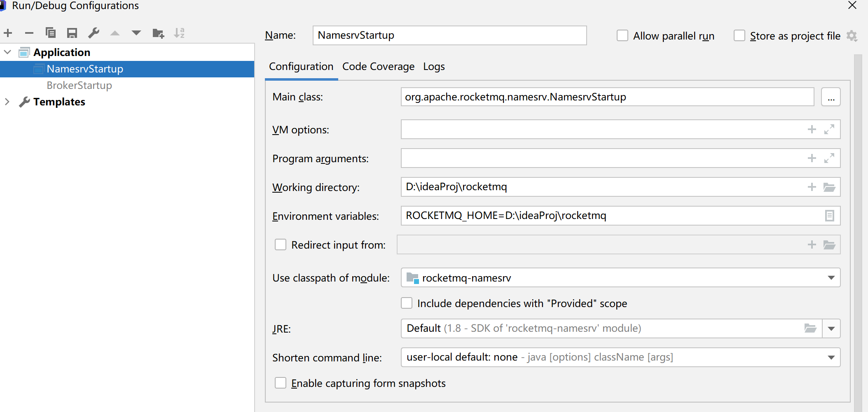Browse for JRE folder icon

click(x=810, y=328)
